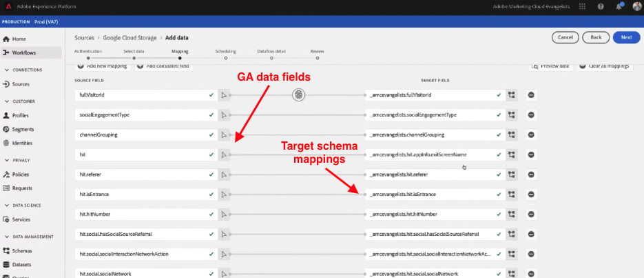Edit the _amcevangelists.hit.hitNumber target field
This screenshot has height=278, width=644.
[435, 215]
